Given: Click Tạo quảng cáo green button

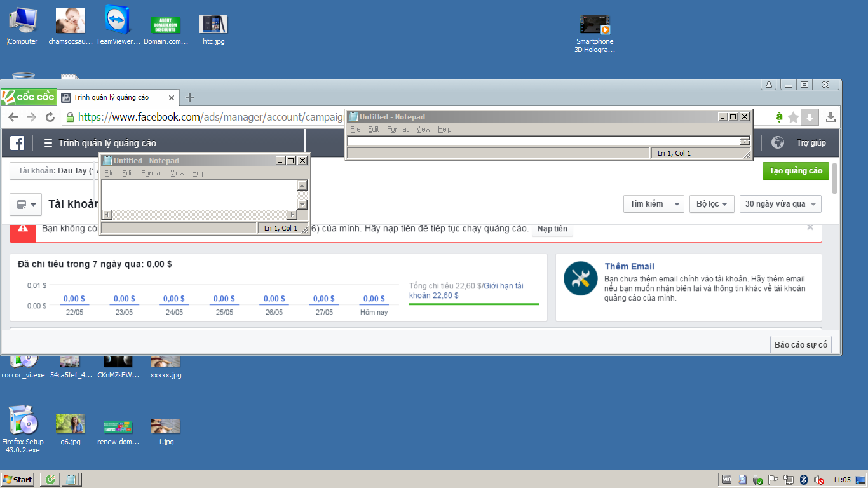Looking at the screenshot, I should click(x=796, y=171).
